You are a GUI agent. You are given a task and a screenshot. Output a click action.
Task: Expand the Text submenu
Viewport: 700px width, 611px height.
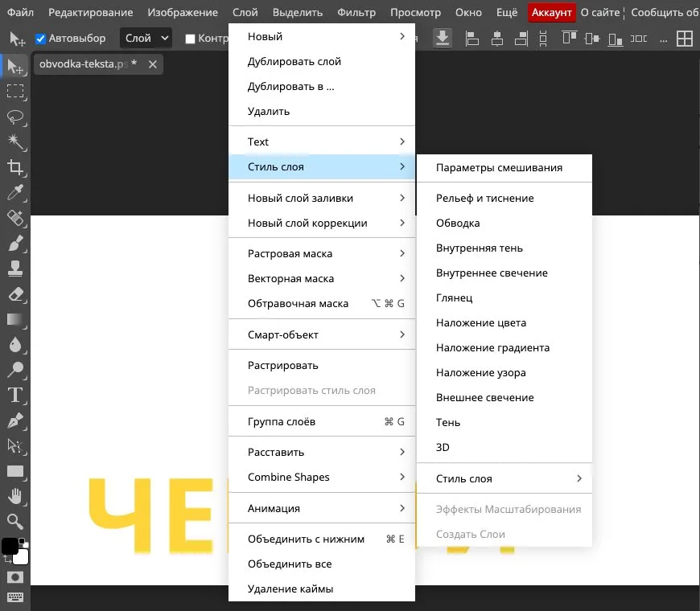pos(321,141)
